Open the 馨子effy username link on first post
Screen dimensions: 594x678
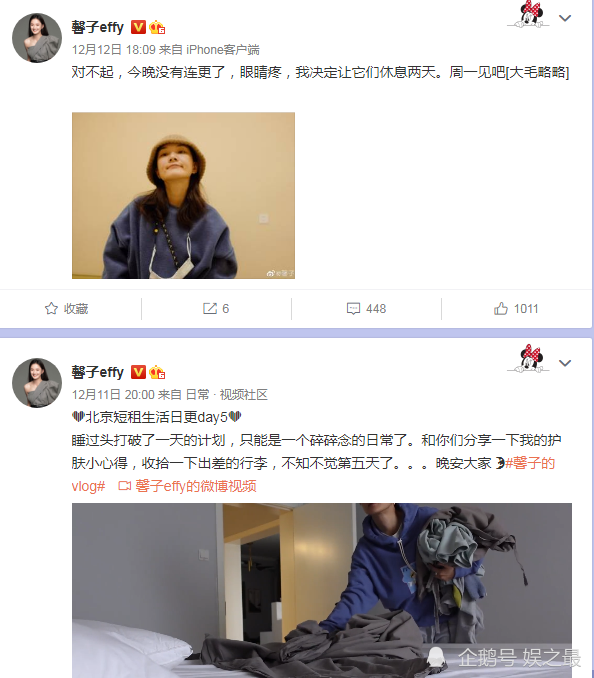[98, 27]
